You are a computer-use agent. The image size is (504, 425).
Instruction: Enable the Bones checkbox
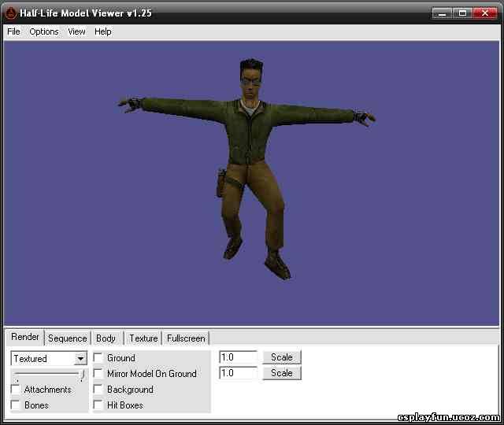pos(15,405)
